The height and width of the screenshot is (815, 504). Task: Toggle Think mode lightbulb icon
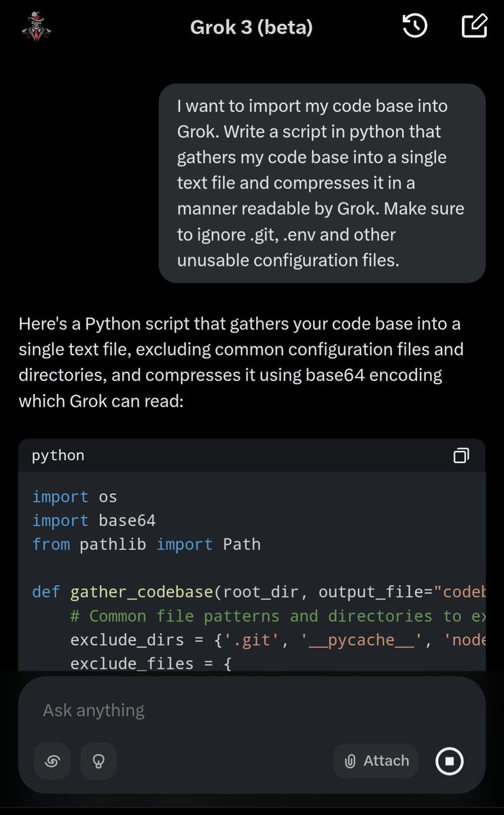point(98,761)
